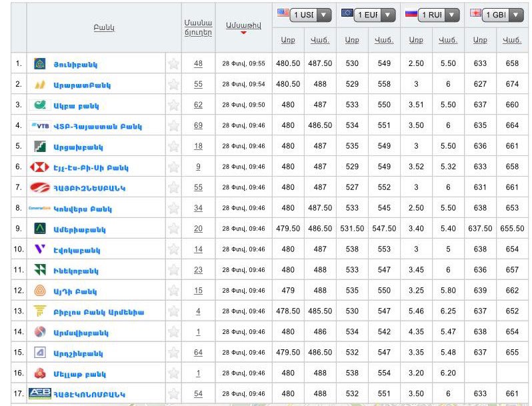Toggle favorite star for row 2 bank

click(173, 85)
